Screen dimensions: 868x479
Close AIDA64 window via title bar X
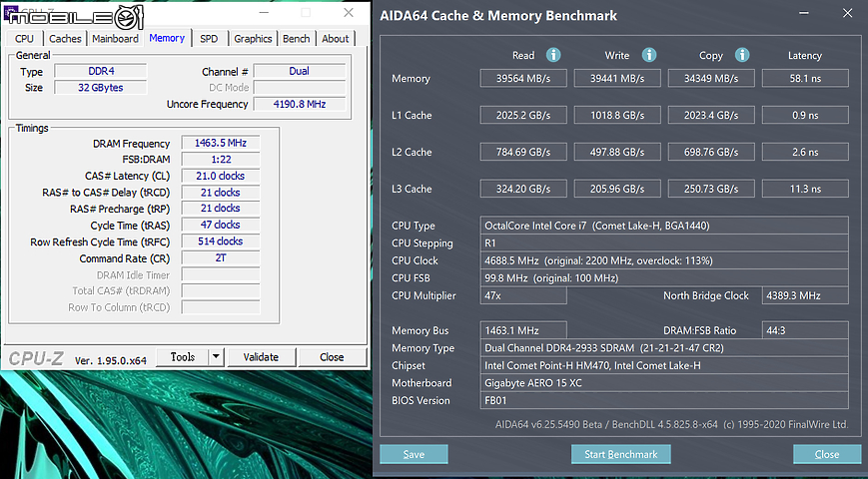click(x=847, y=13)
